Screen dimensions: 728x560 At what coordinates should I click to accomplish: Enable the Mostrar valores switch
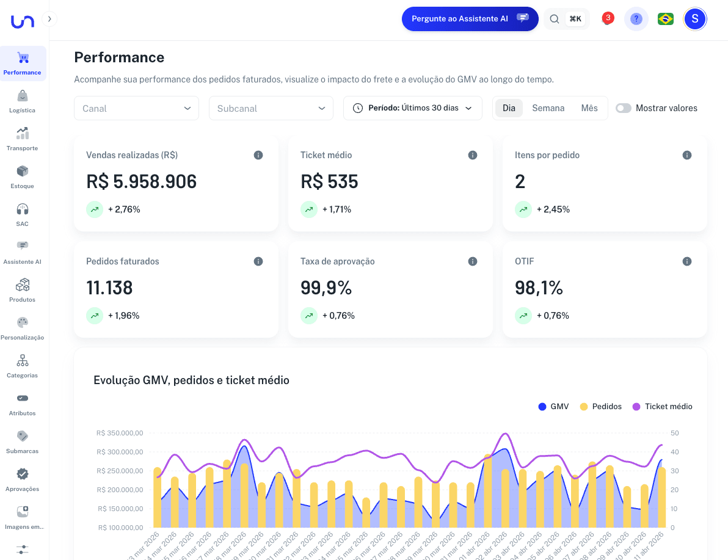[x=623, y=108]
